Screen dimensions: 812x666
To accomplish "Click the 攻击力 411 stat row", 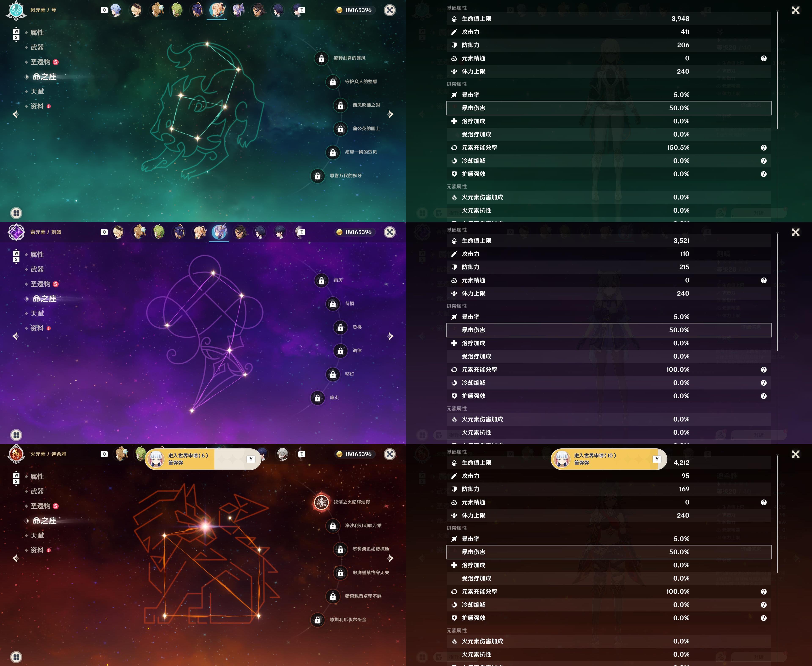I will click(609, 32).
